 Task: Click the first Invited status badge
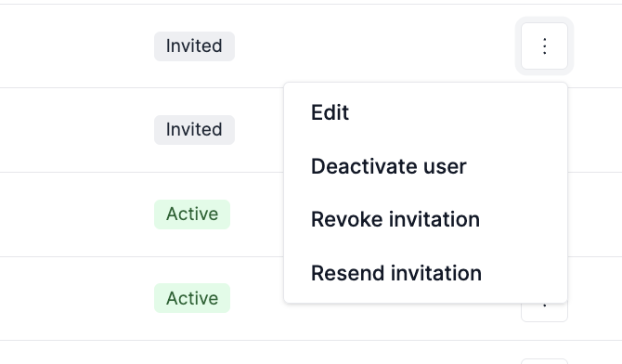coord(194,46)
